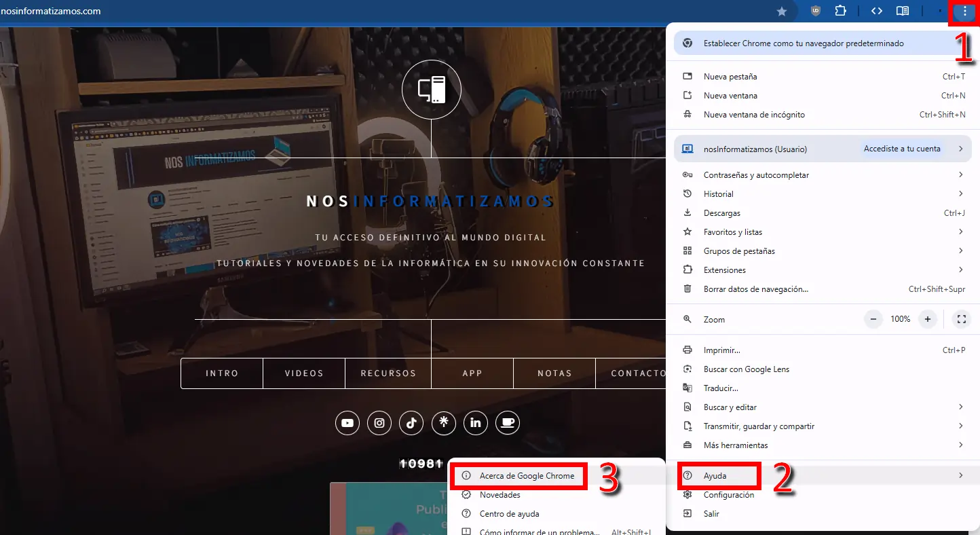Click Establecer Chrome como tu navegador predeterminado
This screenshot has height=535, width=980.
coord(823,43)
